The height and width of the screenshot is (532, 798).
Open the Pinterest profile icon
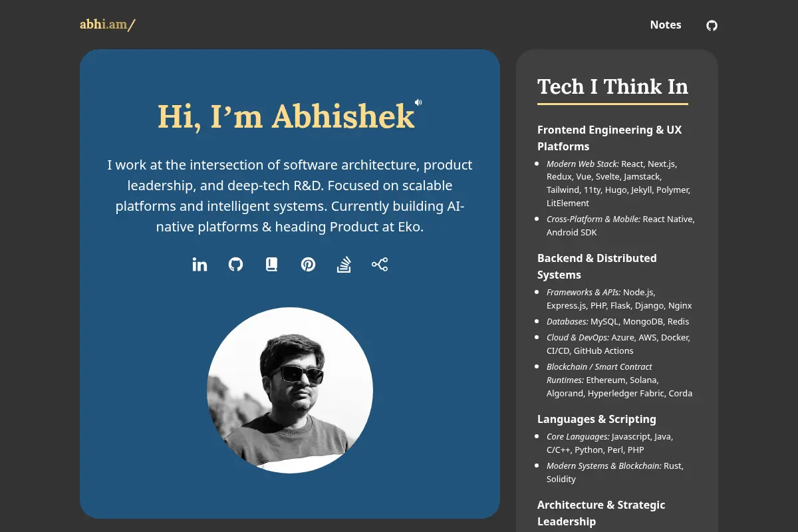[308, 265]
